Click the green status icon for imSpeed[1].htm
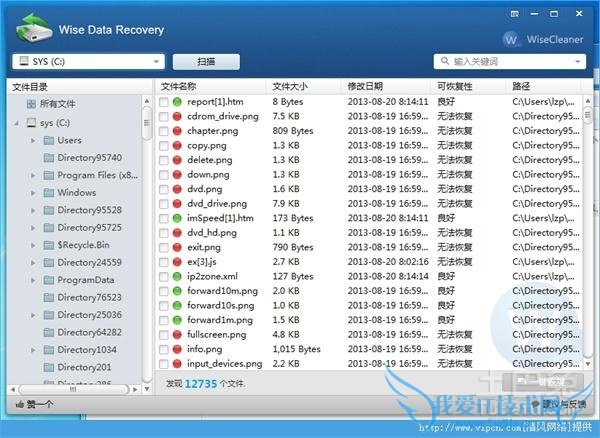 click(x=177, y=218)
